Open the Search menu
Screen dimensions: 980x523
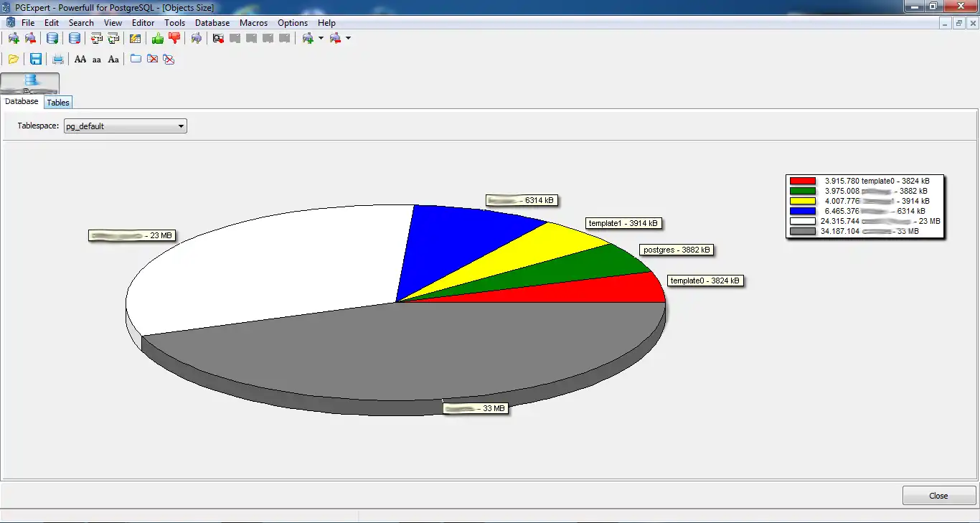(81, 23)
